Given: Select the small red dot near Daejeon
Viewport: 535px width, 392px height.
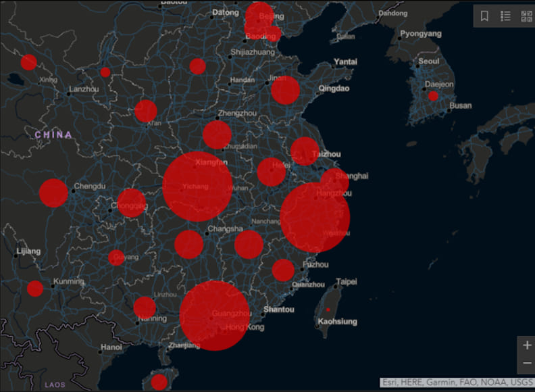Looking at the screenshot, I should point(433,96).
